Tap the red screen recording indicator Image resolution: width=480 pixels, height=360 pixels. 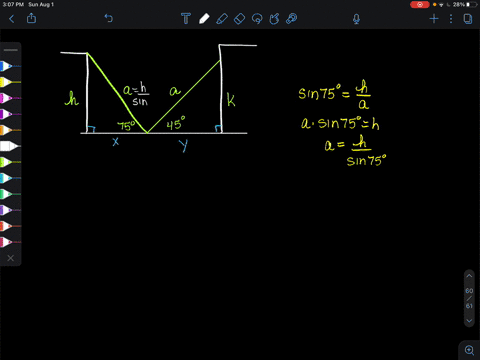420,5
